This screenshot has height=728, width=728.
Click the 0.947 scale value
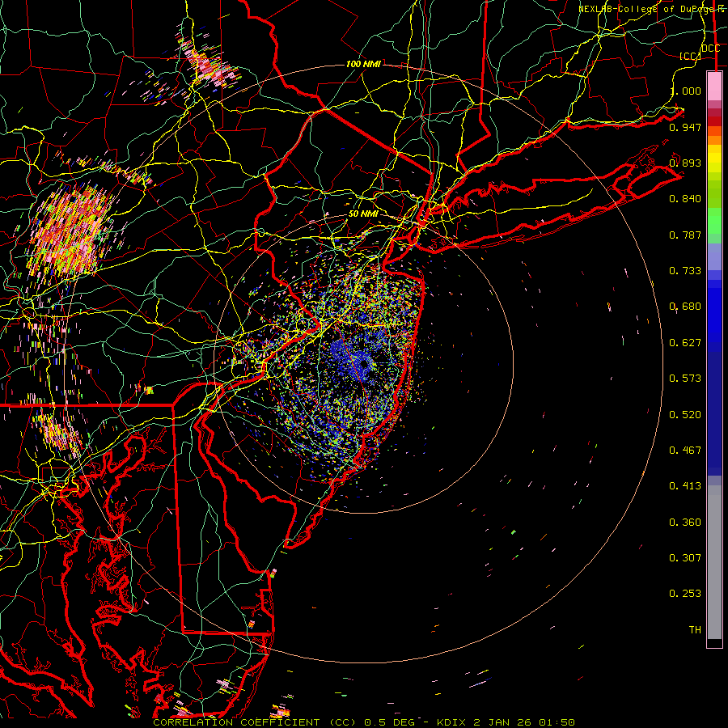(685, 127)
